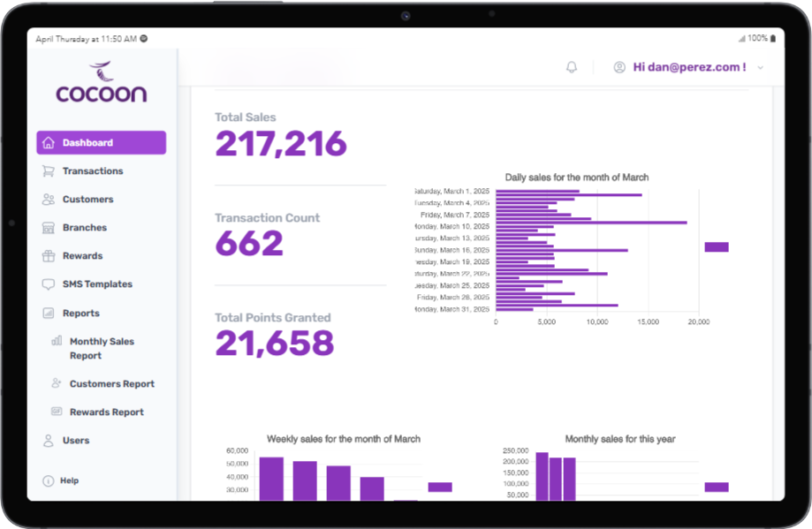
Task: Click the Reports chart icon
Action: 49,314
